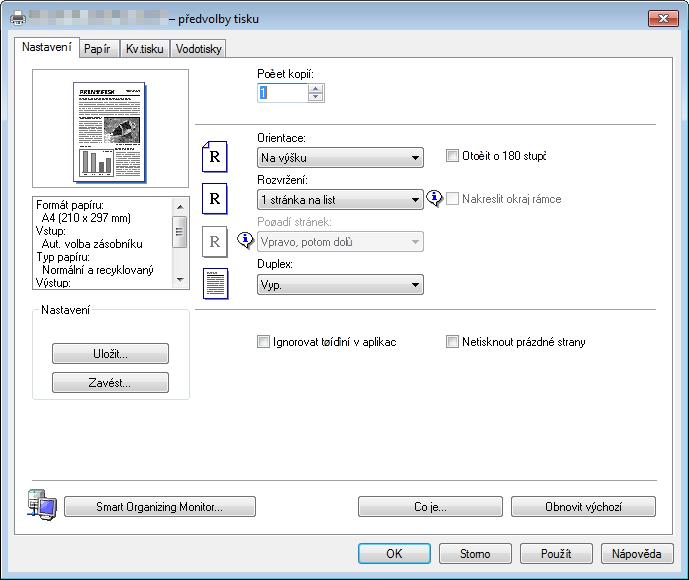The height and width of the screenshot is (580, 689).
Task: Close the print preferences dialog
Action: (x=664, y=18)
